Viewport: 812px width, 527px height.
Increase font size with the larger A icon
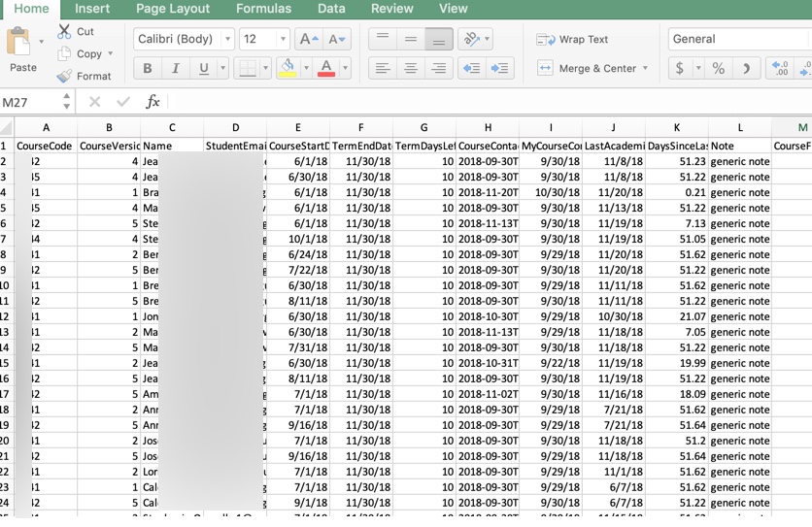pyautogui.click(x=308, y=39)
